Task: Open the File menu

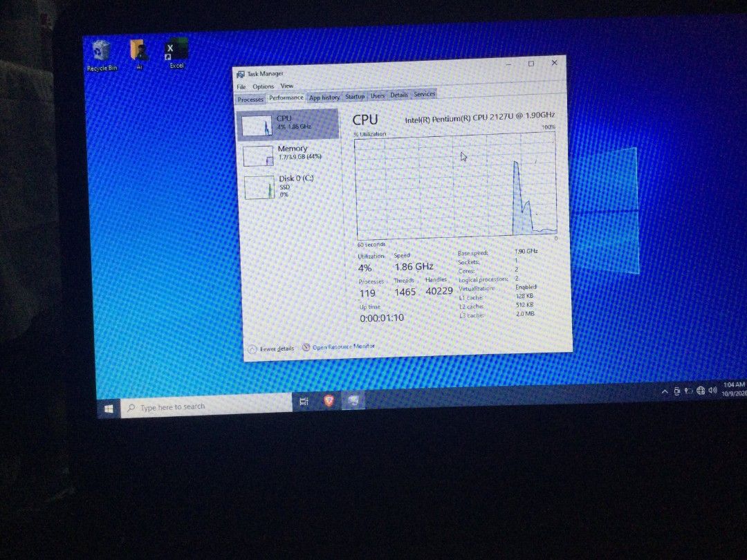Action: [241, 86]
